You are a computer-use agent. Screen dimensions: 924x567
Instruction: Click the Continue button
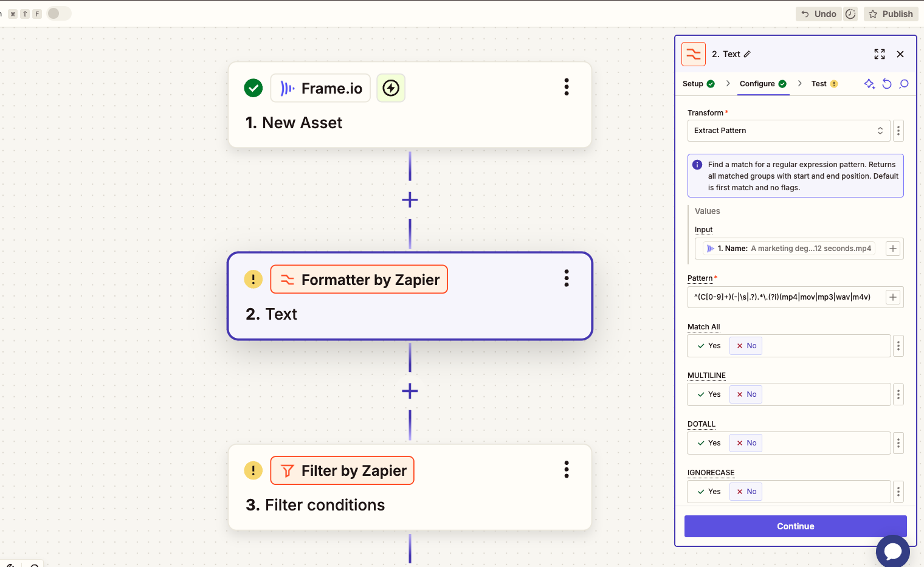click(796, 526)
